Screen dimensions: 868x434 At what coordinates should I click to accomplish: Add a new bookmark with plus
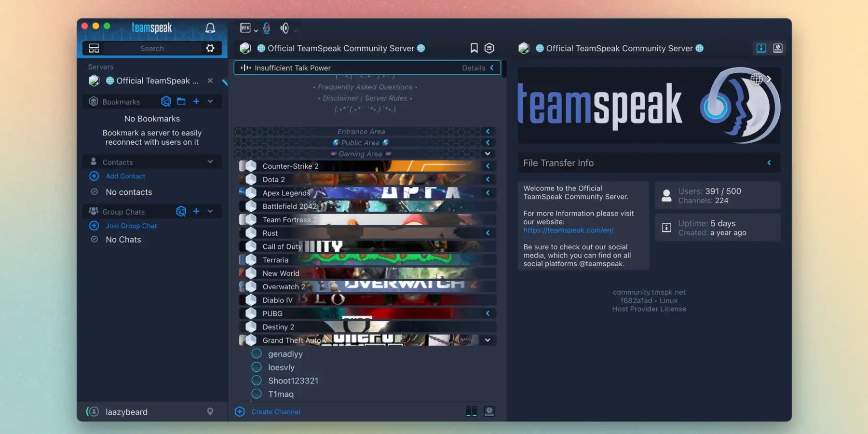(196, 101)
